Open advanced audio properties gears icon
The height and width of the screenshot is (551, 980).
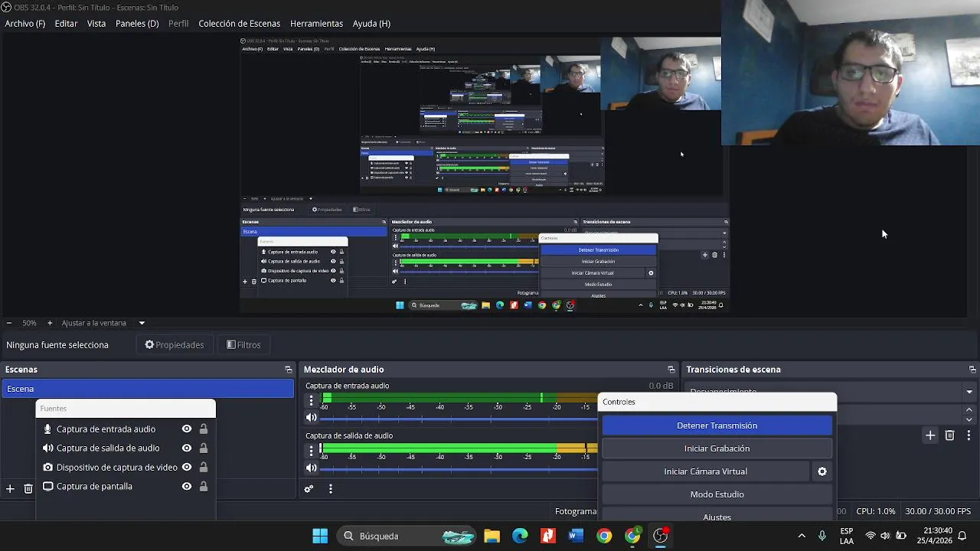pyautogui.click(x=309, y=489)
